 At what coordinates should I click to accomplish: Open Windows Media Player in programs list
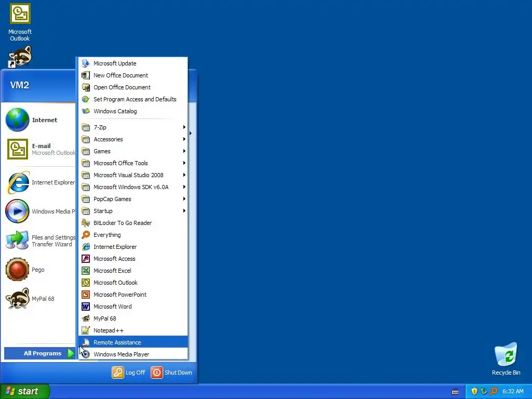click(132, 354)
